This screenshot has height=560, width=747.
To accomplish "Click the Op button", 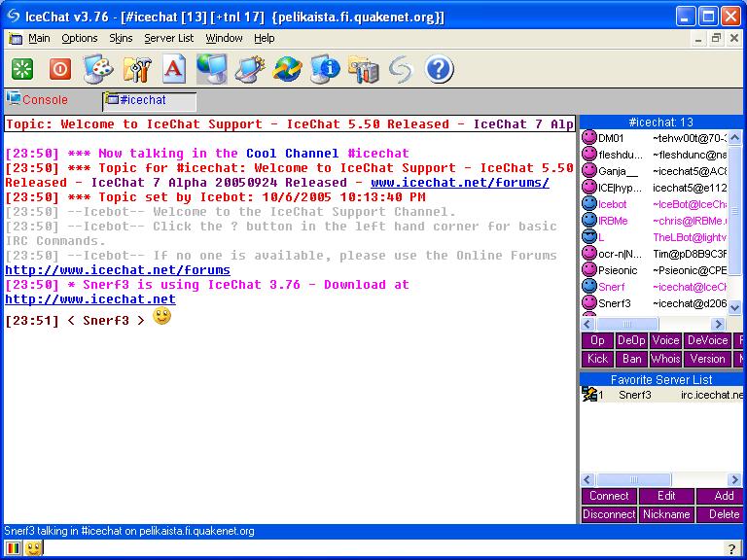I will tap(597, 340).
